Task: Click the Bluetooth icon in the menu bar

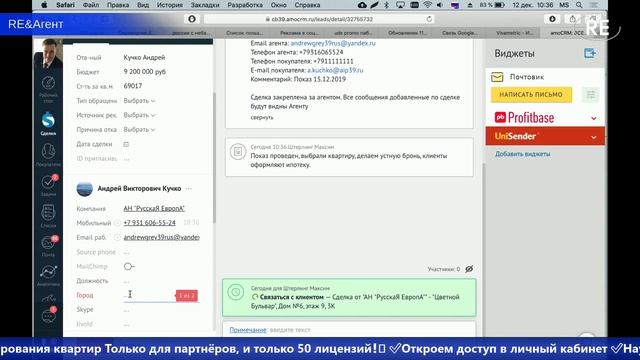Action: pyautogui.click(x=387, y=5)
